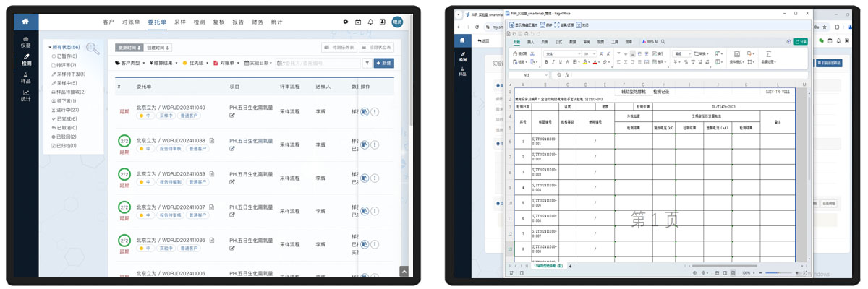Click the home icon in the left app header
Viewport: 868px width, 289px height.
pos(27,22)
